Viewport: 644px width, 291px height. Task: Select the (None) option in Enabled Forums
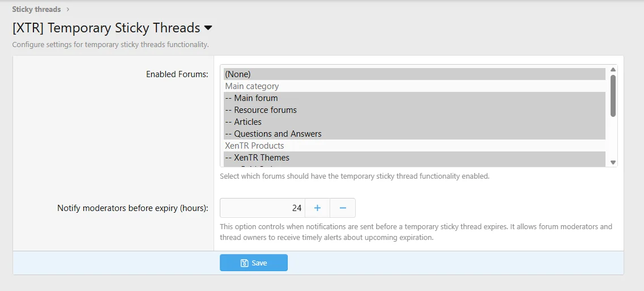[x=238, y=74]
